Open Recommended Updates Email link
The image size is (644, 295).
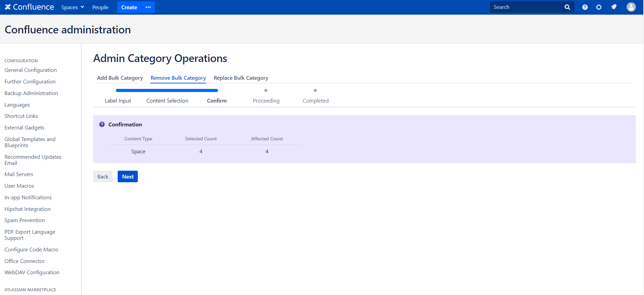(33, 160)
